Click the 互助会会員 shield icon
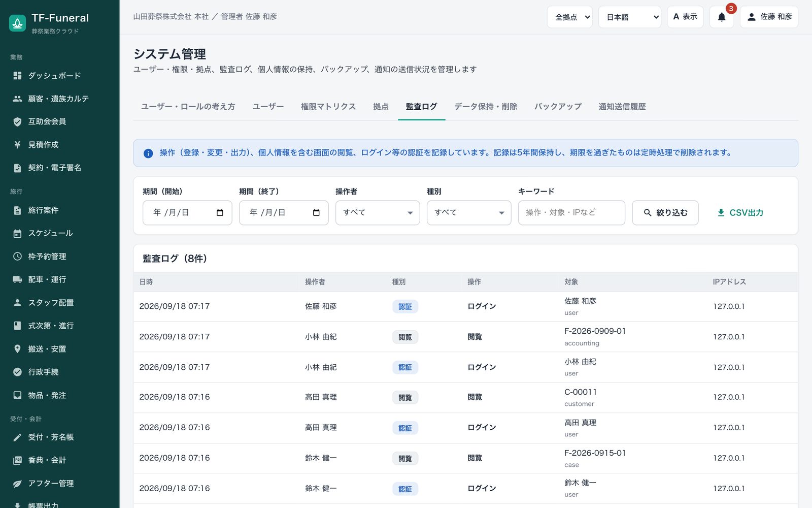Image resolution: width=812 pixels, height=508 pixels. point(17,121)
